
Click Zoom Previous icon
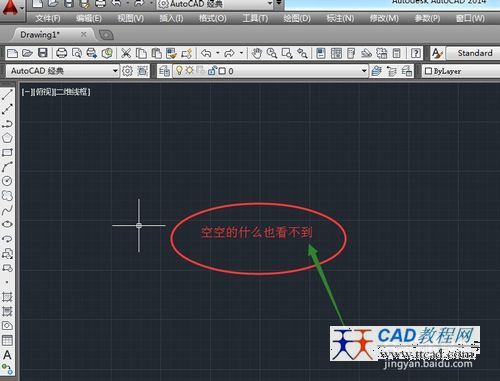pos(302,53)
